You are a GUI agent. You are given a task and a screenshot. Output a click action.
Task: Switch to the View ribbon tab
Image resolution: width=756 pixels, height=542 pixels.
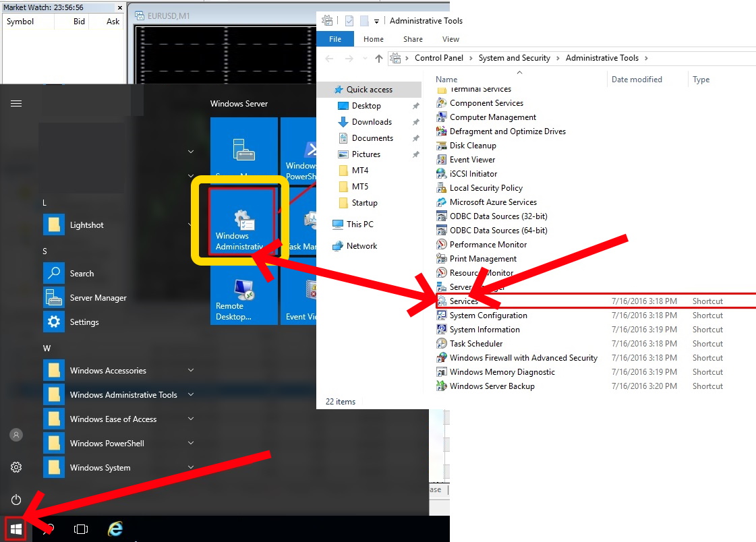(x=450, y=39)
